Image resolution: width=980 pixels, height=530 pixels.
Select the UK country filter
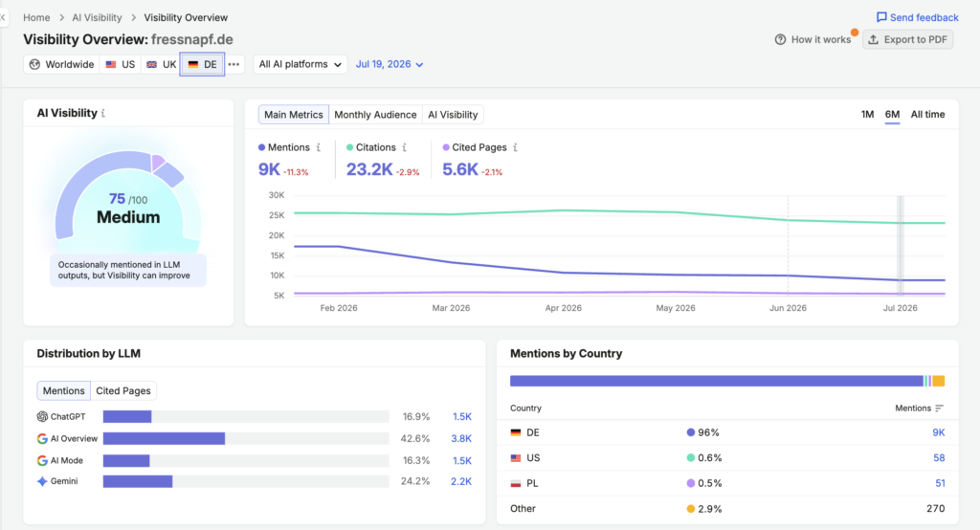pyautogui.click(x=161, y=64)
